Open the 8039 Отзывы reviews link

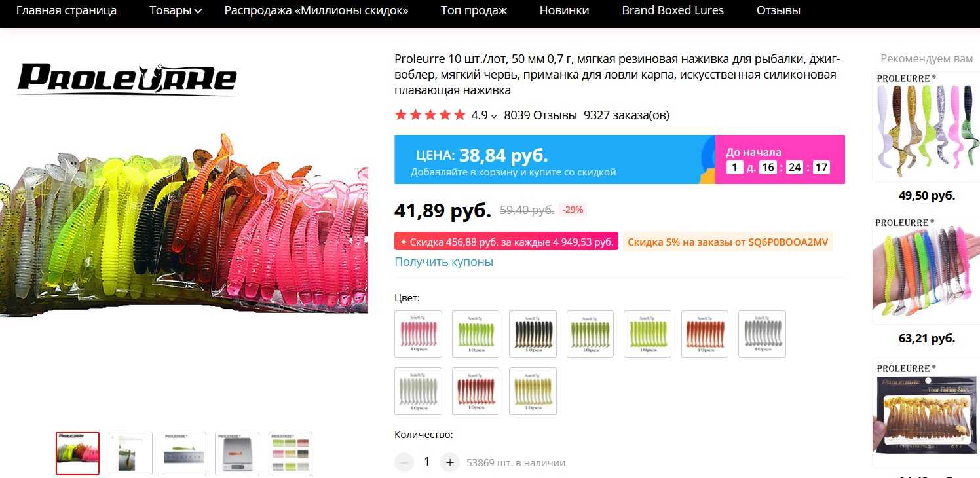pyautogui.click(x=540, y=115)
